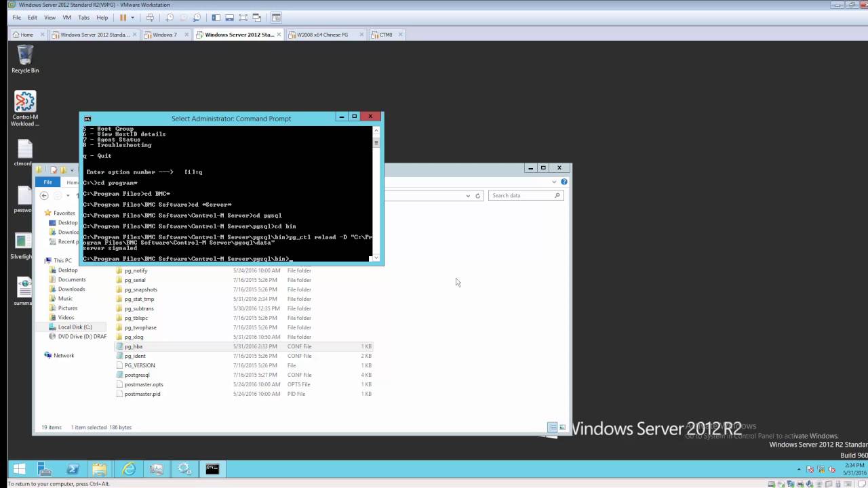Take a VMware snapshot of the VM
Viewport: 868px width, 488px height.
pos(170,18)
